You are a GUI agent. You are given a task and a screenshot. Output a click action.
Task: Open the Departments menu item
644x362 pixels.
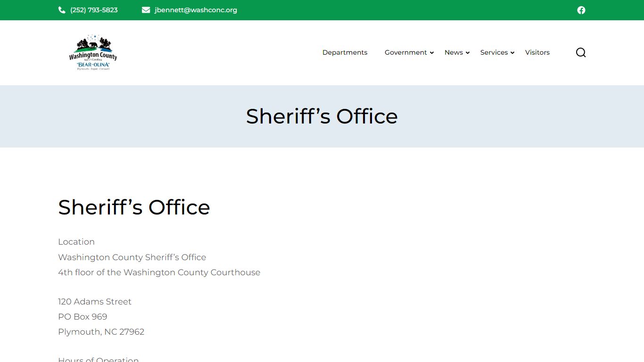point(345,52)
